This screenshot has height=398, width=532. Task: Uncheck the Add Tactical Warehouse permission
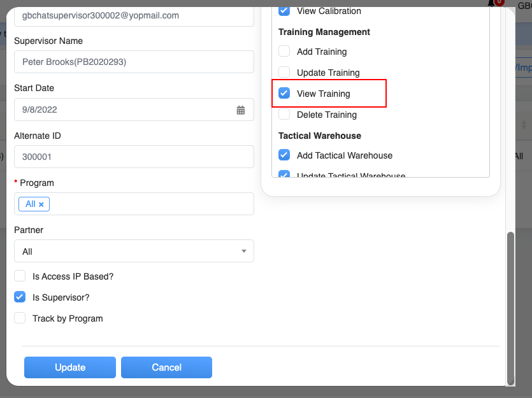pos(284,155)
